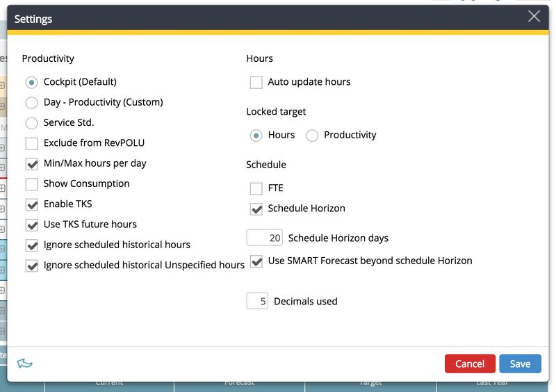Uncheck Min/Max hours per day
This screenshot has height=392, width=556.
tap(32, 164)
